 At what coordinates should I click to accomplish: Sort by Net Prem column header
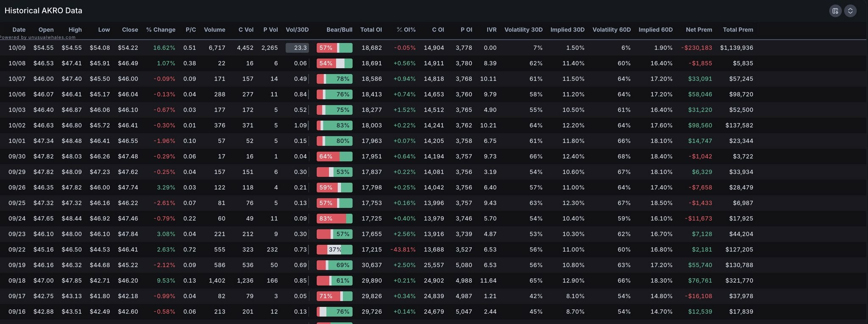698,30
